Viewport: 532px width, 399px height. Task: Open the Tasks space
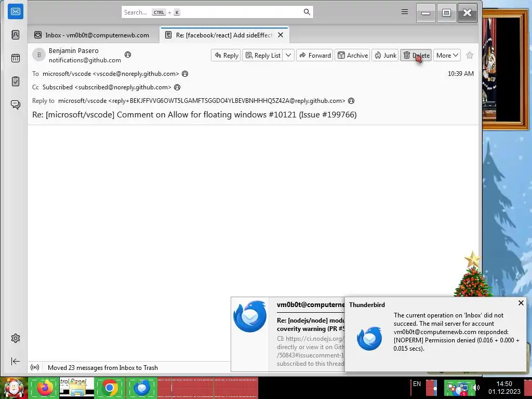[16, 82]
